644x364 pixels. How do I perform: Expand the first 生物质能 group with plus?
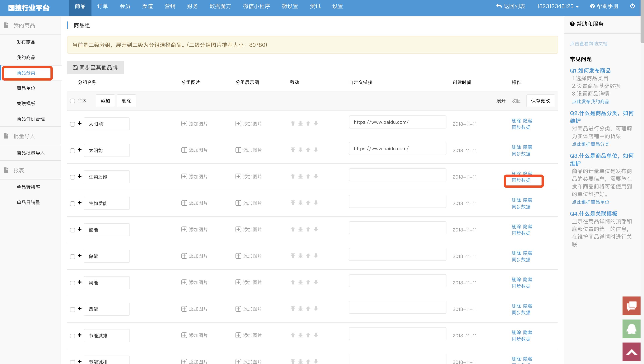tap(80, 176)
